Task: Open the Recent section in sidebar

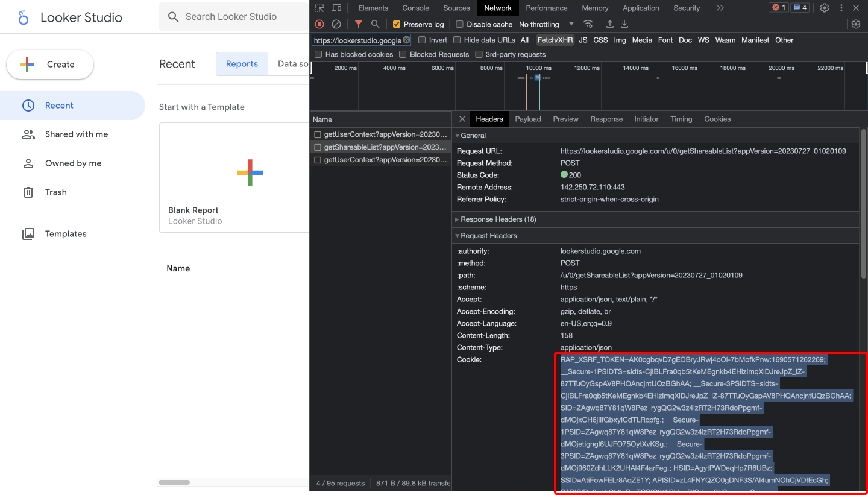Action: [x=72, y=106]
